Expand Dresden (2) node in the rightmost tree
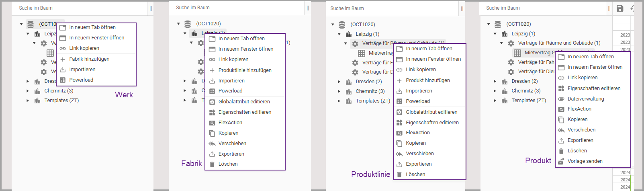This screenshot has width=644, height=191. pyautogui.click(x=495, y=81)
